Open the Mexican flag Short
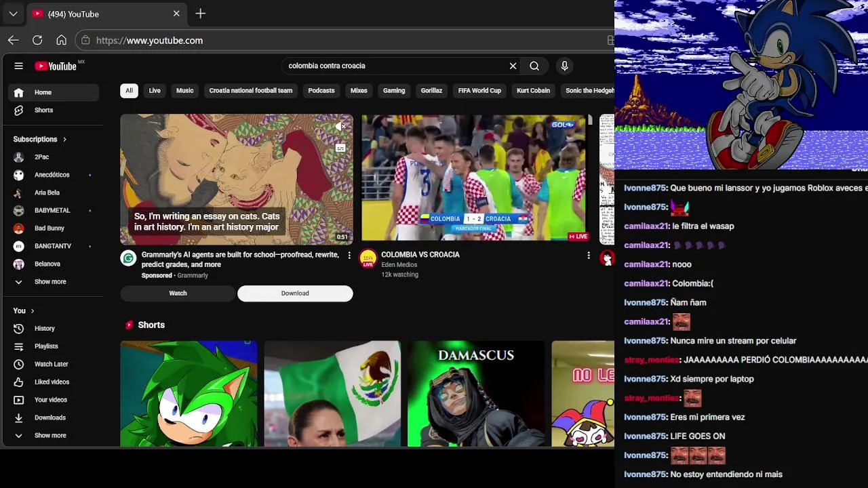The height and width of the screenshot is (488, 868). 332,394
